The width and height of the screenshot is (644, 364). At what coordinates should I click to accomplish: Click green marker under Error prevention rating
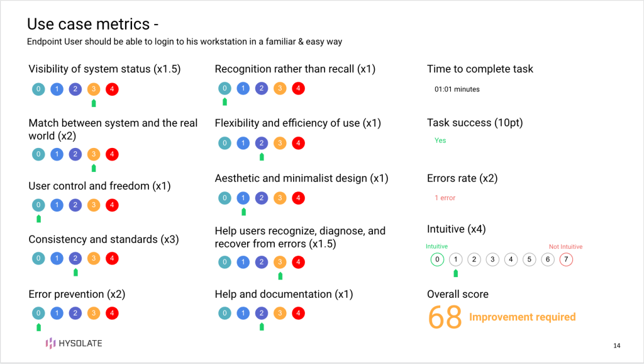click(38, 327)
